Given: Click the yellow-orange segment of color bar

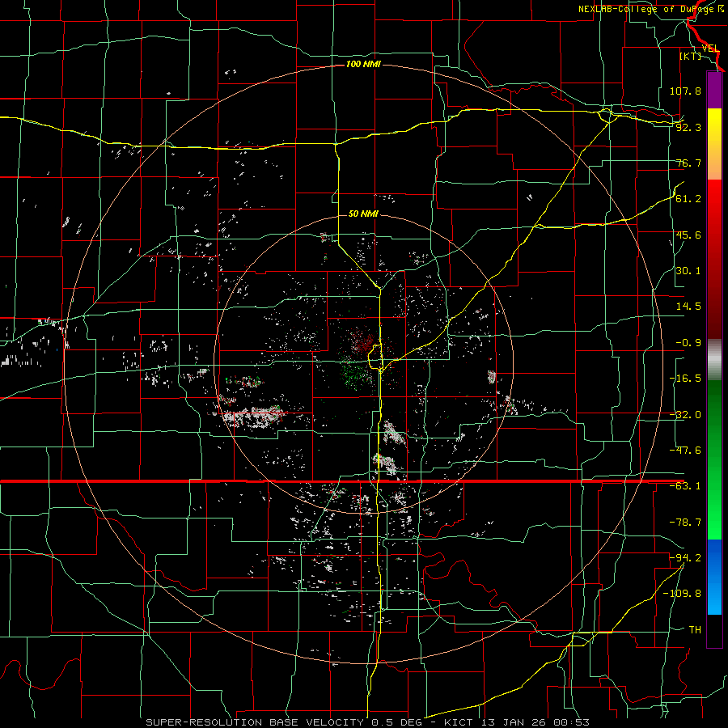Looking at the screenshot, I should tap(714, 144).
